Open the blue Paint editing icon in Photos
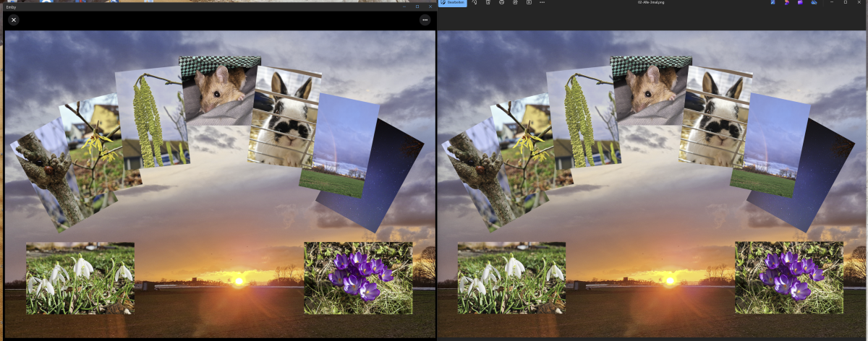The width and height of the screenshot is (868, 341). (x=773, y=3)
